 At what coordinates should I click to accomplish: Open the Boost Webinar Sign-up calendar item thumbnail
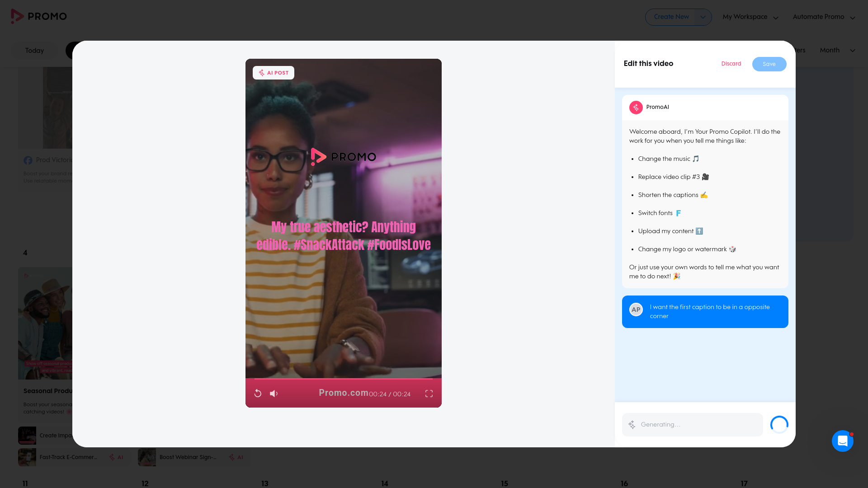point(147,457)
